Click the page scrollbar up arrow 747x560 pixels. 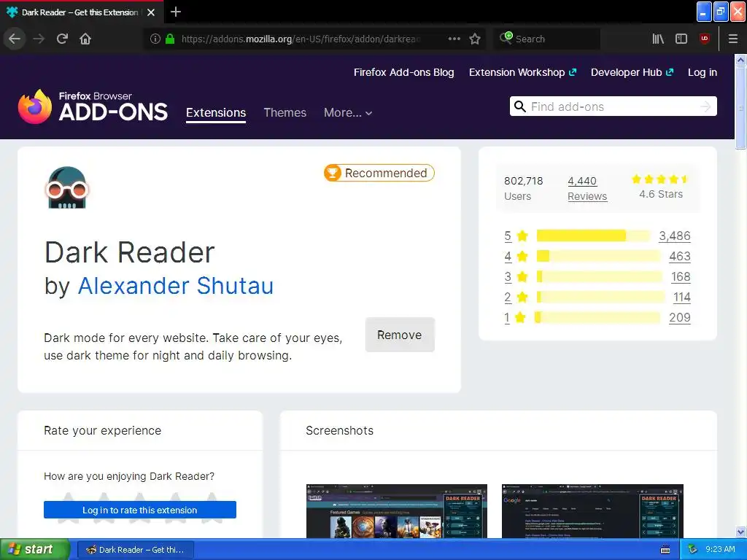(741, 60)
